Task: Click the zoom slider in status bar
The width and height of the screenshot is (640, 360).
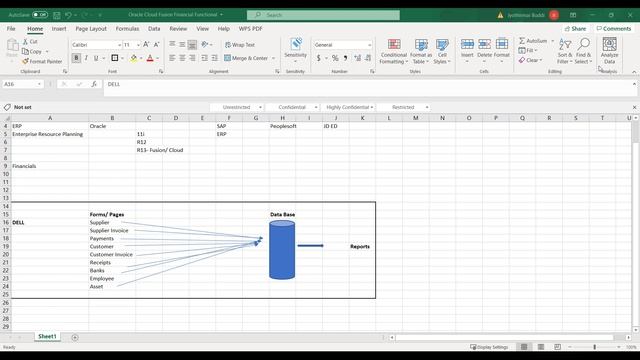Action: [595, 347]
